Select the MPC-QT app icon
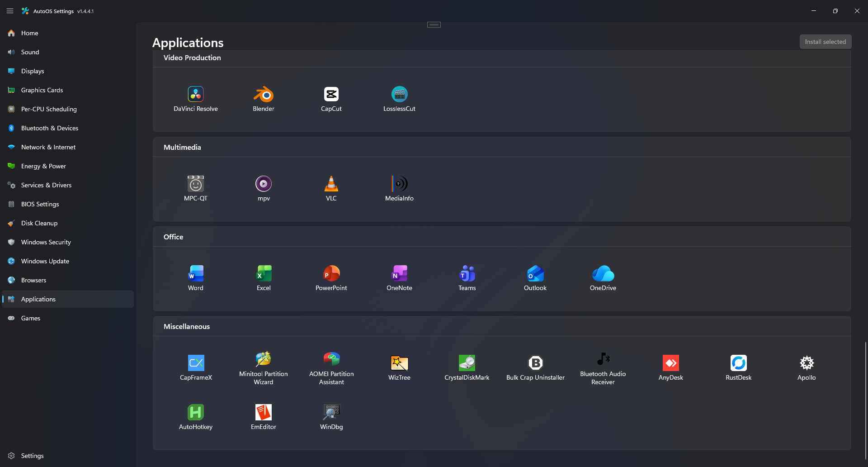The height and width of the screenshot is (467, 868). 196,184
